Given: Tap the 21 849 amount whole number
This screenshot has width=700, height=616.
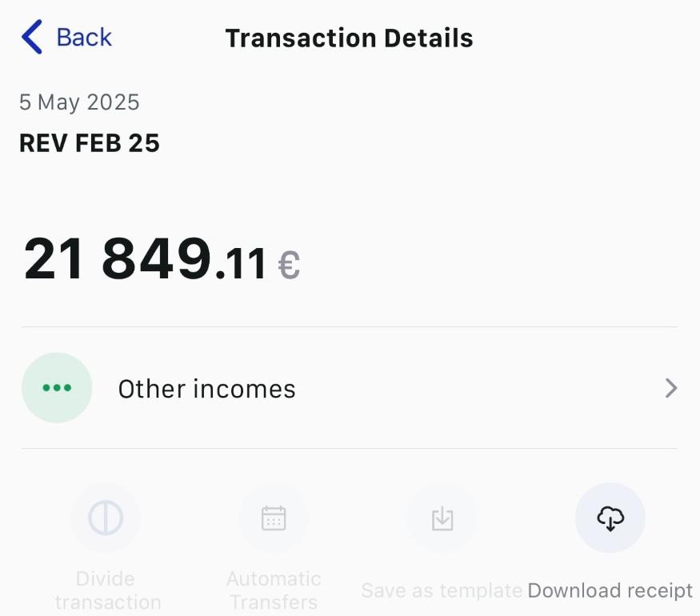Looking at the screenshot, I should [118, 258].
